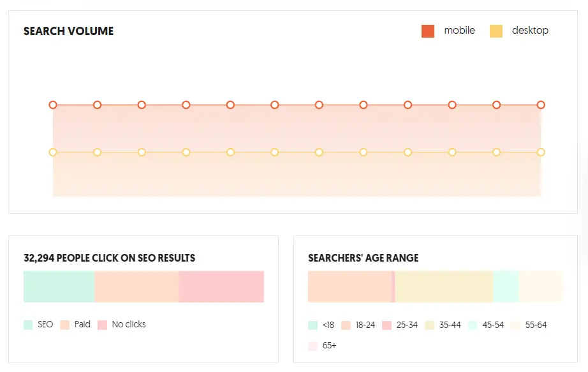588x372 pixels.
Task: Click the 55-64 age bar segment
Action: point(541,286)
